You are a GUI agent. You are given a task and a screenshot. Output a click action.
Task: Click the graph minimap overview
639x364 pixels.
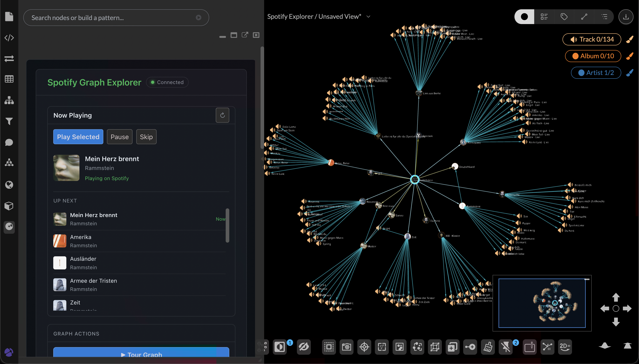[x=542, y=303]
